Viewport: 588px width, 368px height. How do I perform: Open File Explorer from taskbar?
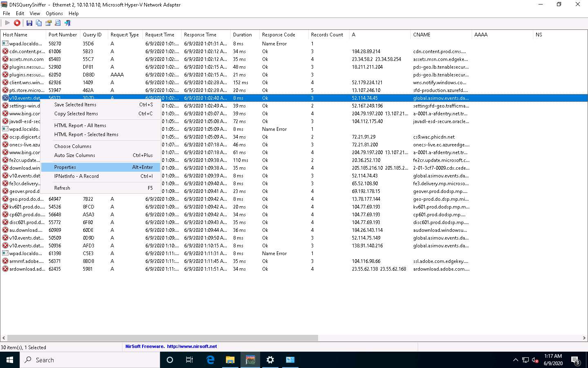tap(230, 360)
